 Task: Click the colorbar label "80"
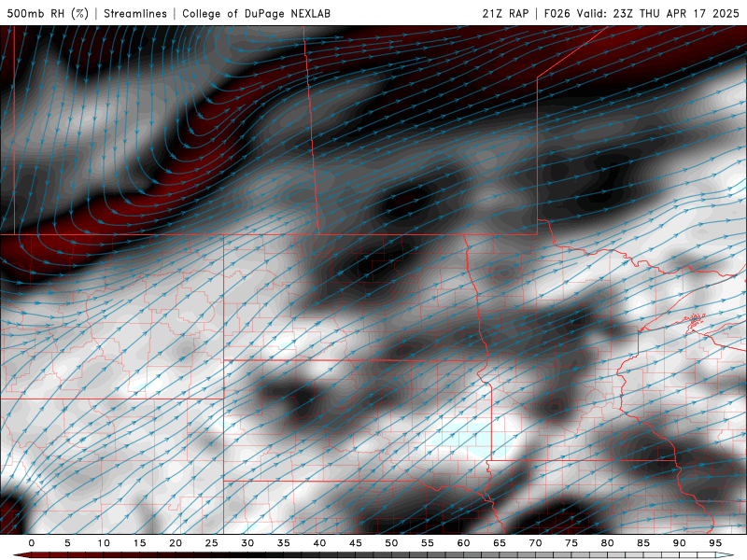(608, 543)
